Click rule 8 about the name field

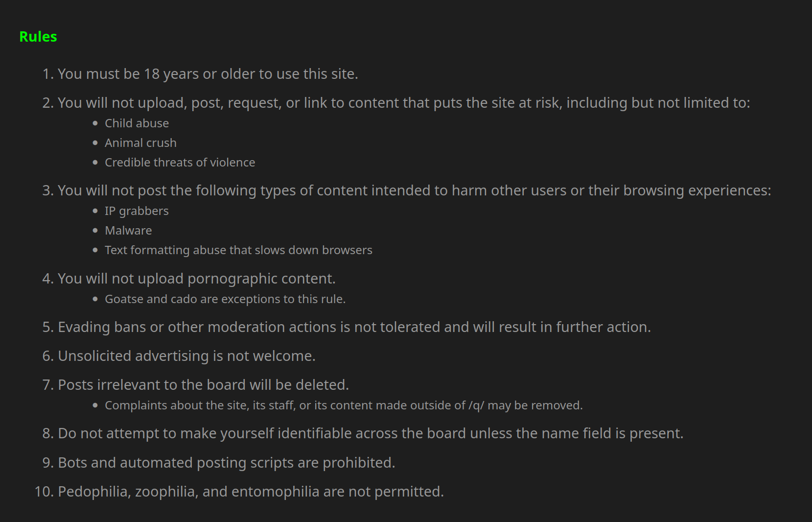[371, 433]
